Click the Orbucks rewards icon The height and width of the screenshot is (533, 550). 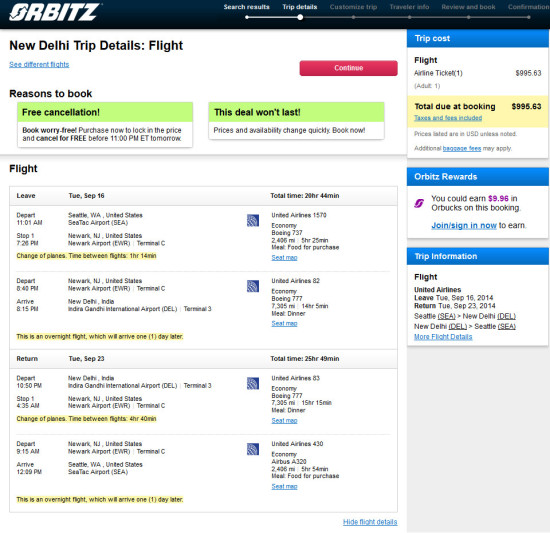[x=419, y=203]
